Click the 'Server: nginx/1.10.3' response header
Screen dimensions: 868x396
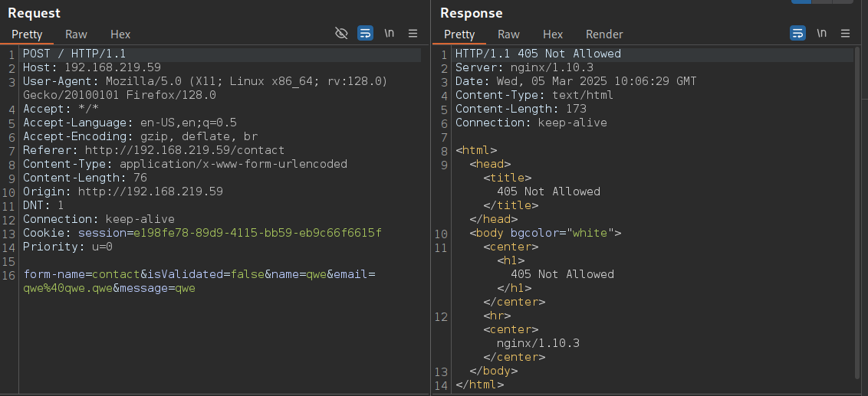pyautogui.click(x=524, y=67)
